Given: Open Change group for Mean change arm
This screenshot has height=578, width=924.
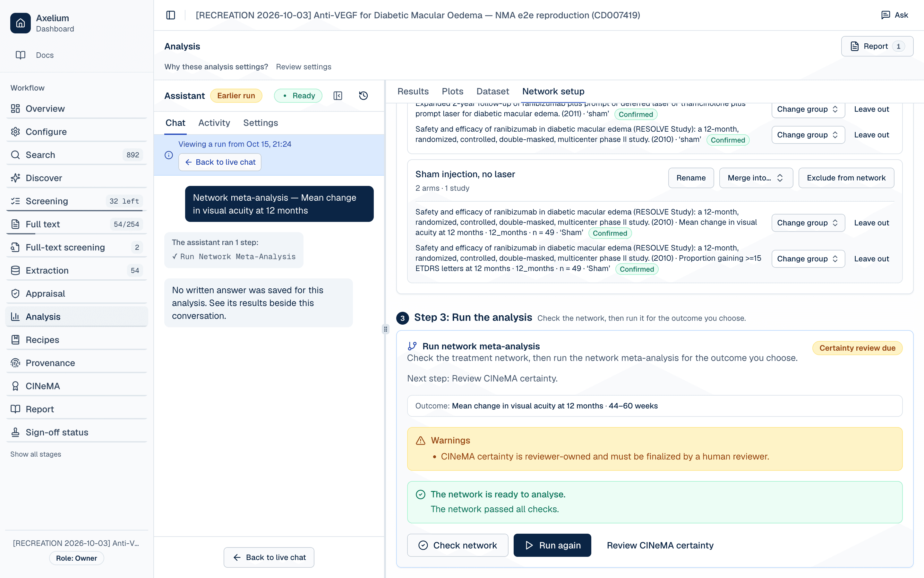Looking at the screenshot, I should coord(808,223).
